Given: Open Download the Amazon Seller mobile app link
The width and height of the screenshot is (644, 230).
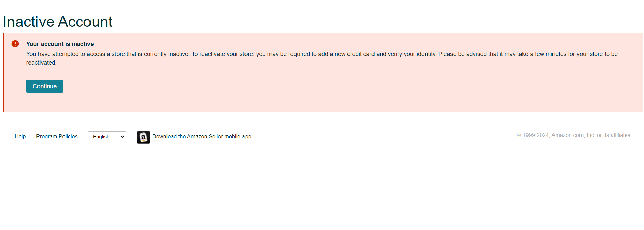Looking at the screenshot, I should tap(202, 136).
